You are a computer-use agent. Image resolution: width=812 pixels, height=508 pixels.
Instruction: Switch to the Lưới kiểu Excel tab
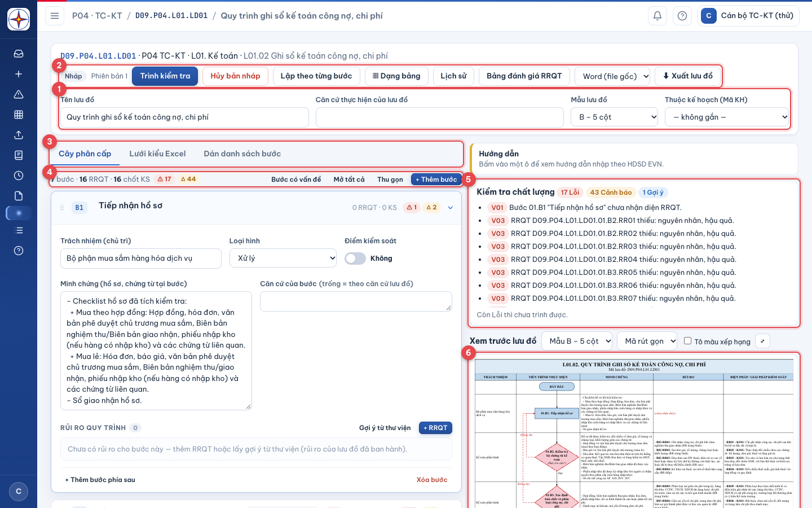tap(157, 154)
